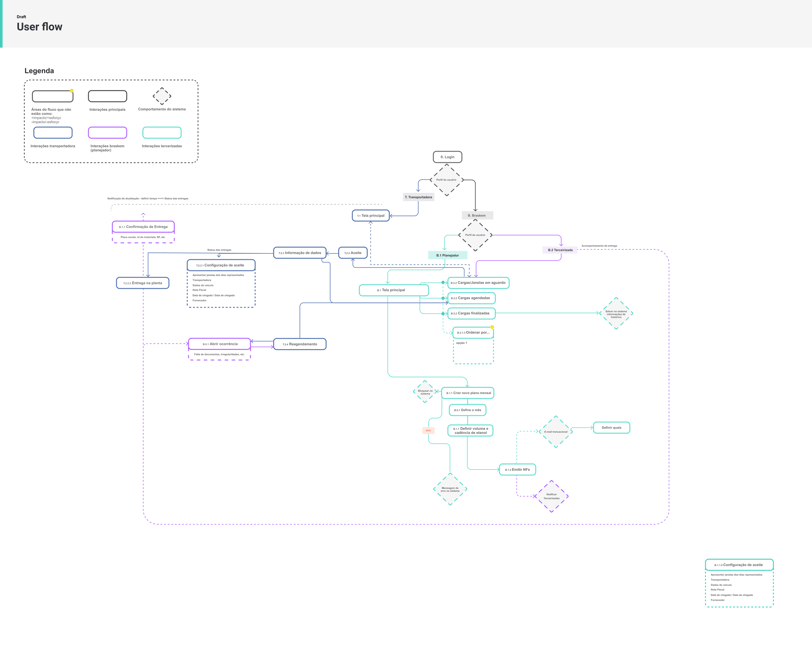Select the gray Interações principais legend box
Image resolution: width=812 pixels, height=655 pixels.
point(107,96)
